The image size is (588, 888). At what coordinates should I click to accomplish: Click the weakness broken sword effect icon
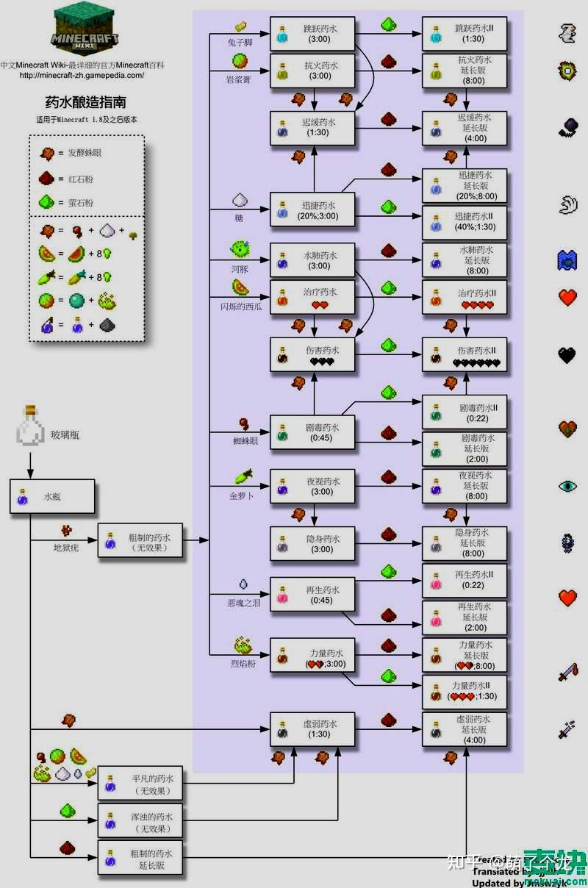(x=568, y=728)
